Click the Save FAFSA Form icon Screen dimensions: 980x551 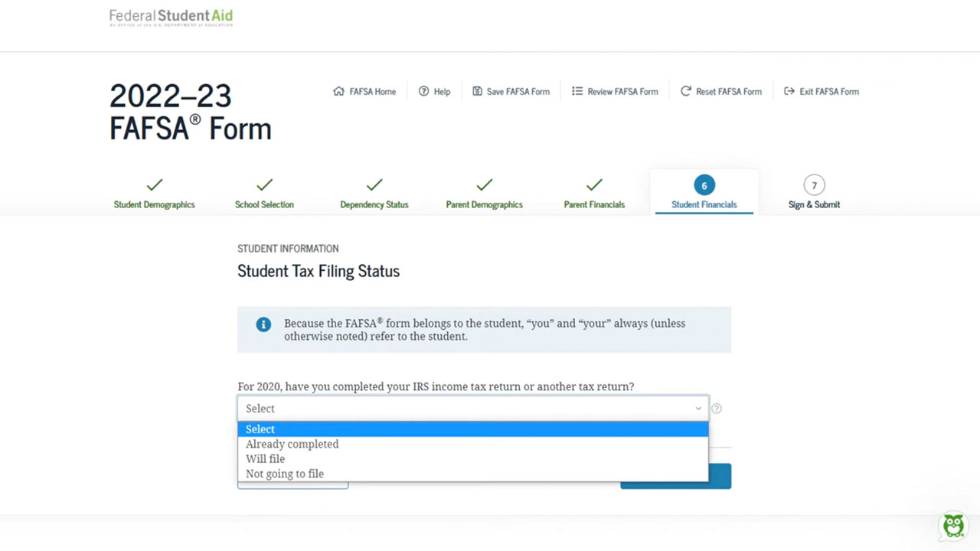click(476, 91)
